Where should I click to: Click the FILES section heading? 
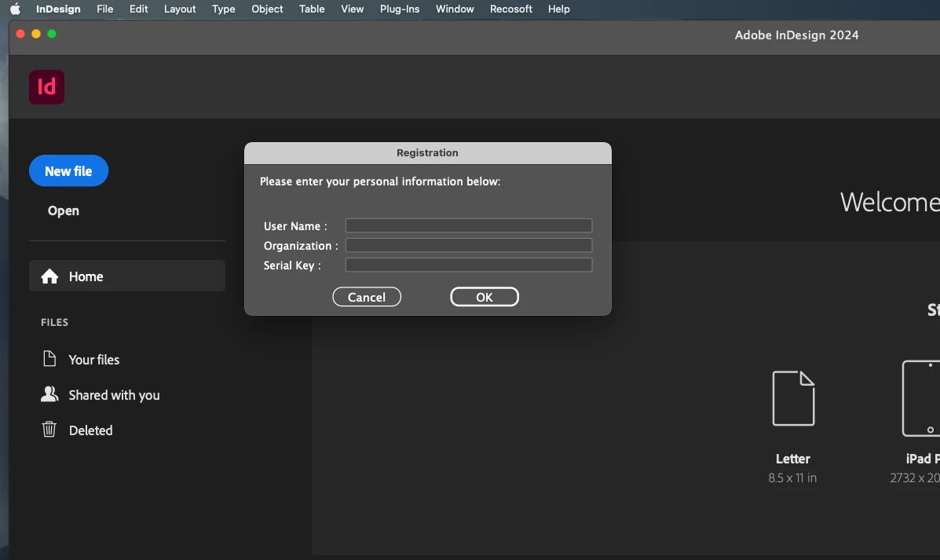54,323
